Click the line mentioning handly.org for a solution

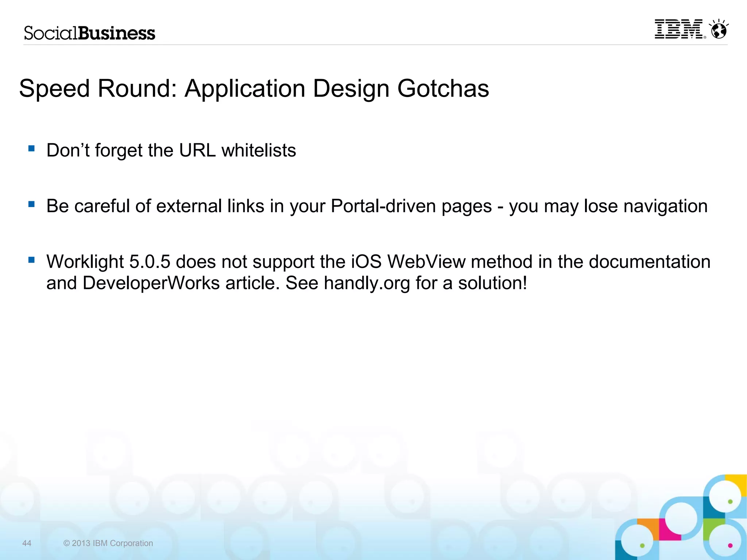287,283
